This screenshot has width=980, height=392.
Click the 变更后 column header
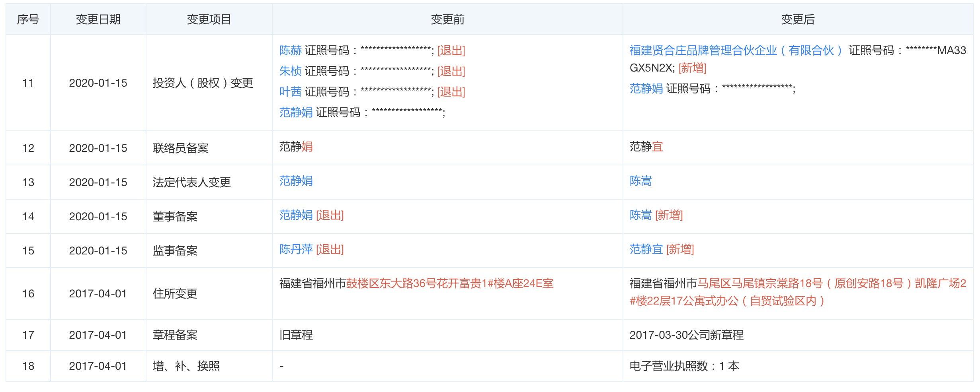point(798,19)
